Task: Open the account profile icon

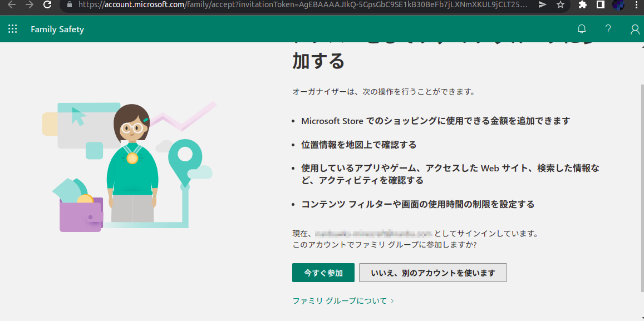Action: (635, 29)
